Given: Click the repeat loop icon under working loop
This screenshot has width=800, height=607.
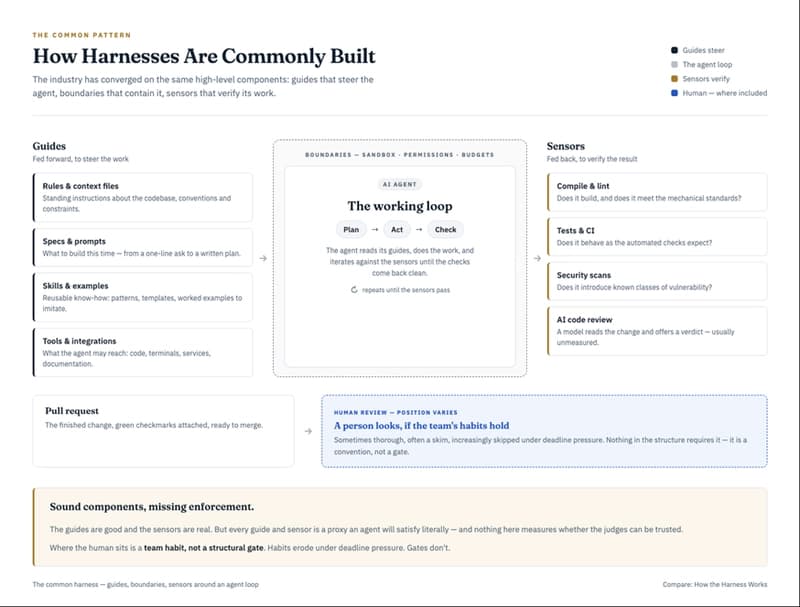Looking at the screenshot, I should click(354, 290).
